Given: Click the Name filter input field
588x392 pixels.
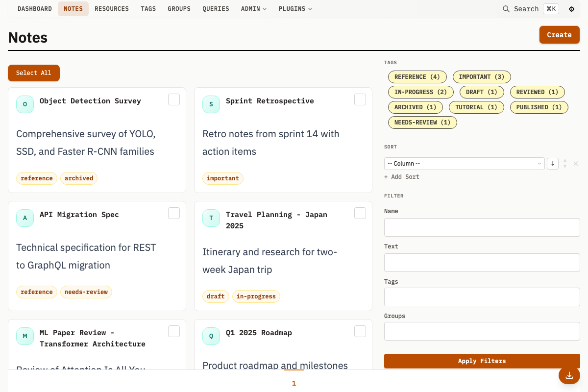Looking at the screenshot, I should point(482,227).
